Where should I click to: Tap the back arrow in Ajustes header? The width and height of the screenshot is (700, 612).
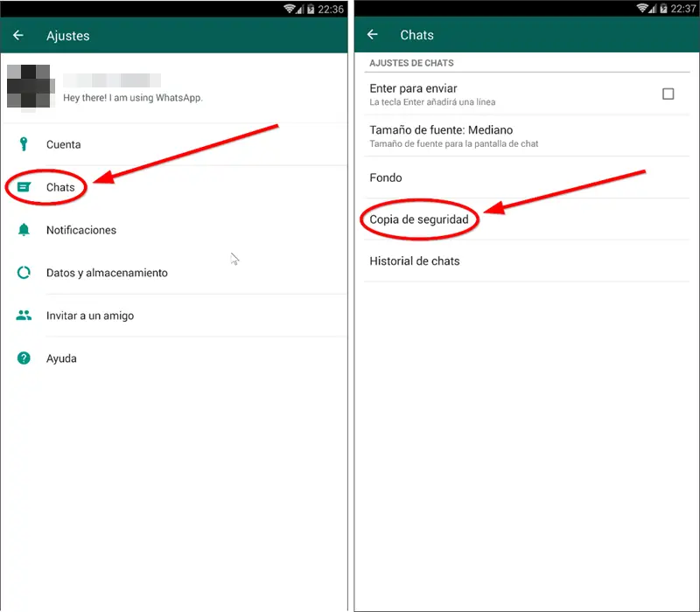[x=18, y=35]
